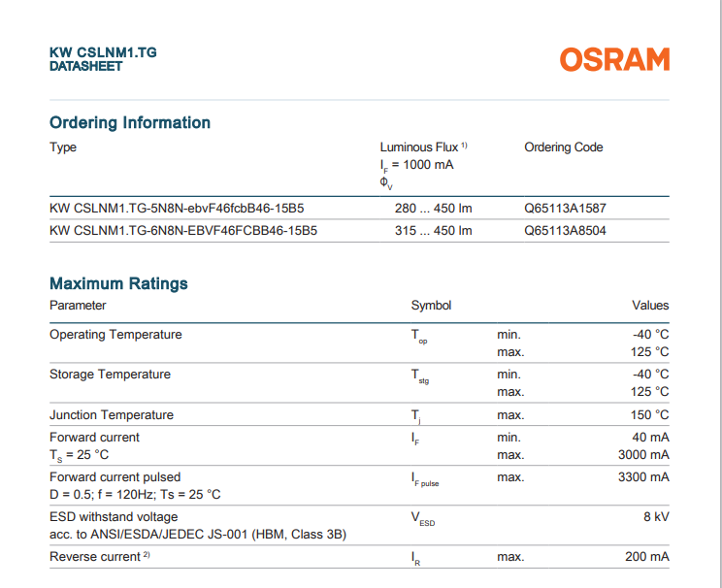The width and height of the screenshot is (722, 588).
Task: Click ordering code Q65113A8504
Action: click(x=566, y=230)
